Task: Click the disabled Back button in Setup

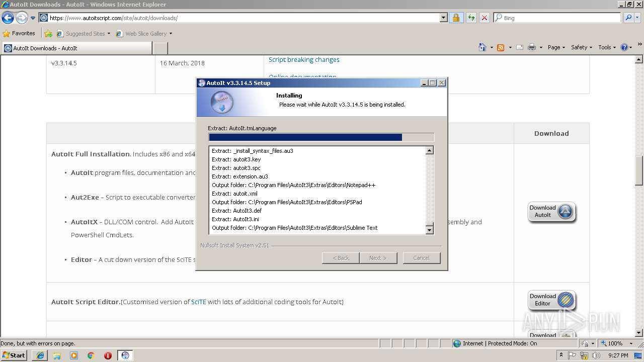Action: click(341, 258)
